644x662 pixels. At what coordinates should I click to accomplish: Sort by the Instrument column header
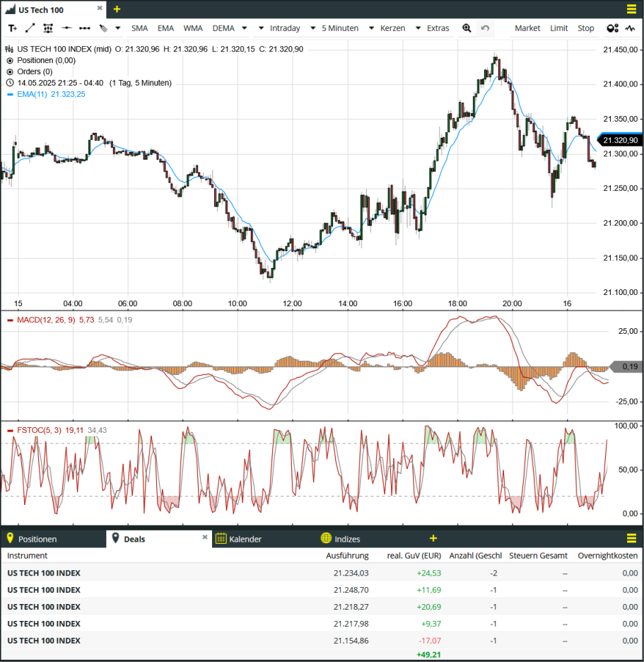pos(27,556)
